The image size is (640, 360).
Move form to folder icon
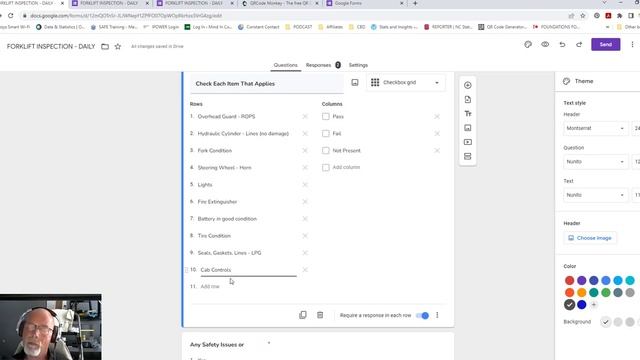pyautogui.click(x=105, y=47)
